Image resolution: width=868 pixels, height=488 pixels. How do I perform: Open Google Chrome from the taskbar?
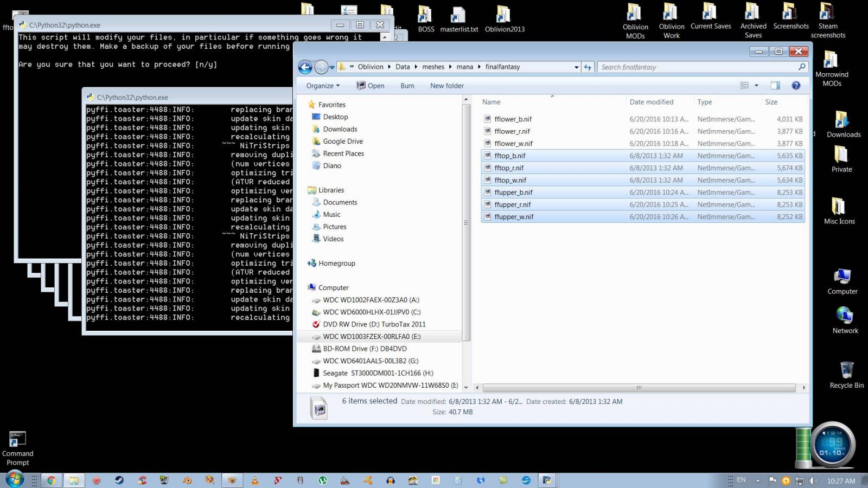point(52,480)
